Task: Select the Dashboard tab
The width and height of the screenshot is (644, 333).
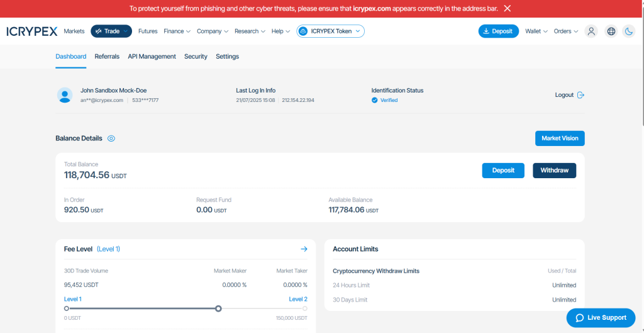Action: (x=71, y=57)
